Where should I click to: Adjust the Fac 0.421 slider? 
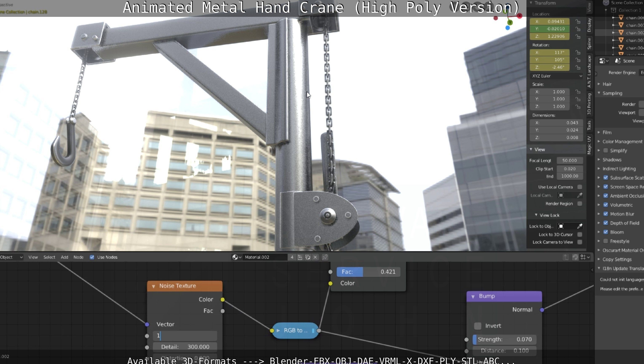368,272
